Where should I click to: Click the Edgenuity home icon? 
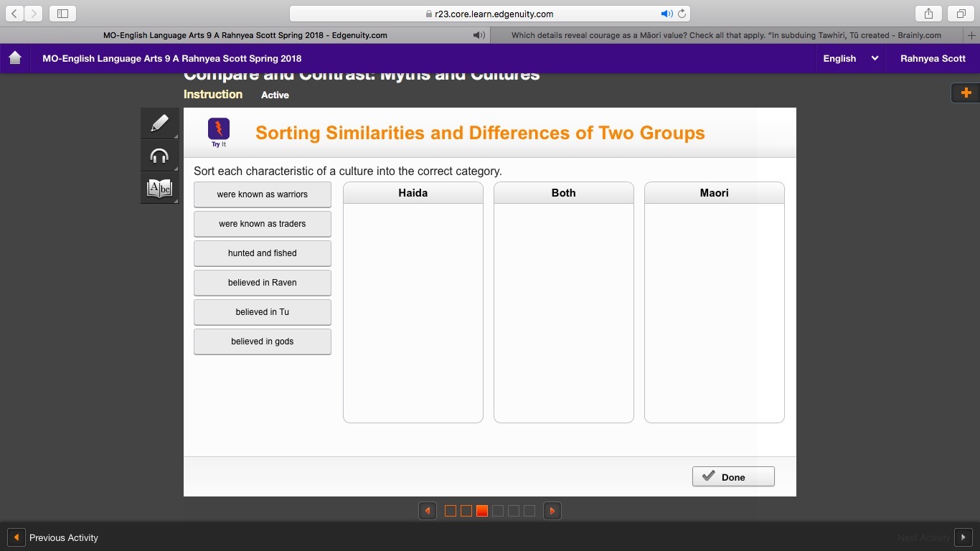[x=15, y=58]
